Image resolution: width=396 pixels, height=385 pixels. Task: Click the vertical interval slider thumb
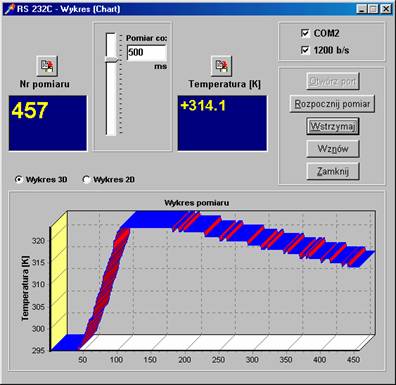coord(111,59)
